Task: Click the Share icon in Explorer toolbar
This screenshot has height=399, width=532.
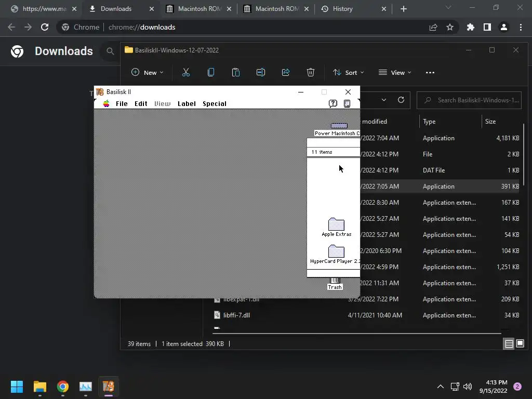Action: (x=286, y=72)
